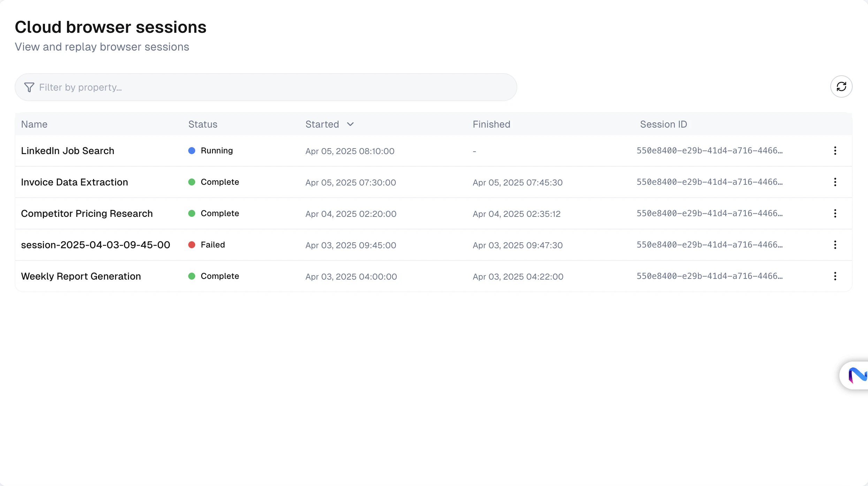Click the filter funnel icon
The image size is (868, 486).
pos(29,87)
